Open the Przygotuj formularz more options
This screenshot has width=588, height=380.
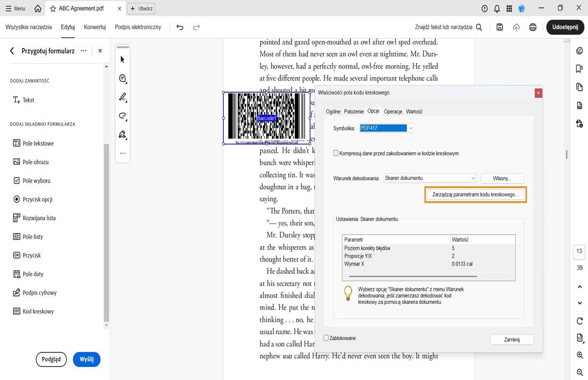84,50
